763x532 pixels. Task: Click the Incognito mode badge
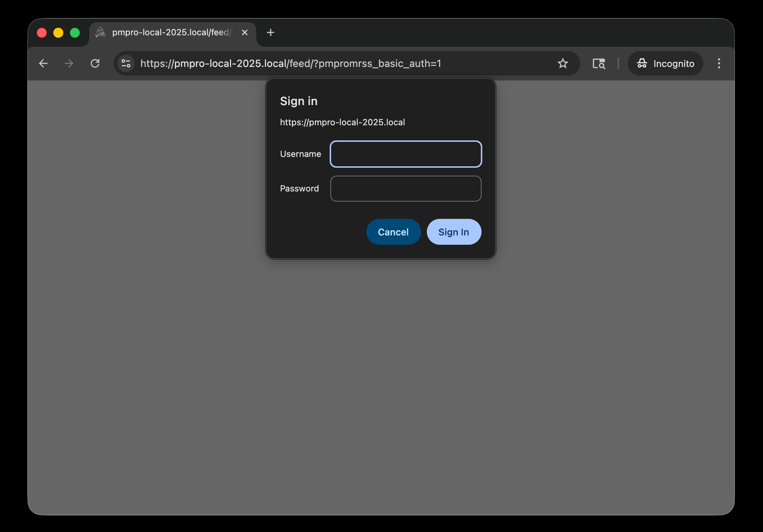point(665,63)
